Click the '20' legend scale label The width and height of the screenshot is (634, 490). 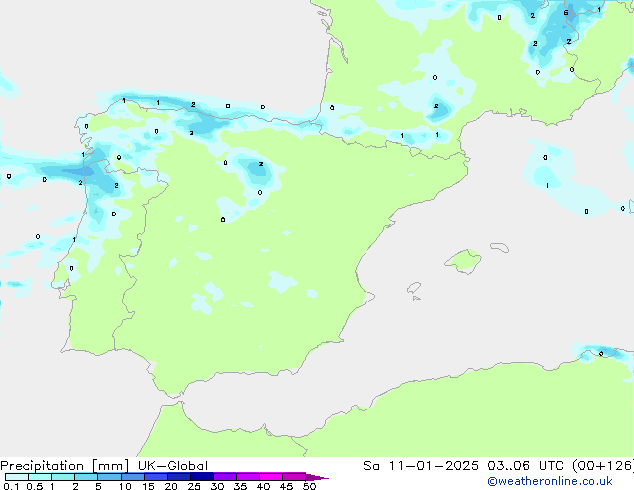pos(171,486)
